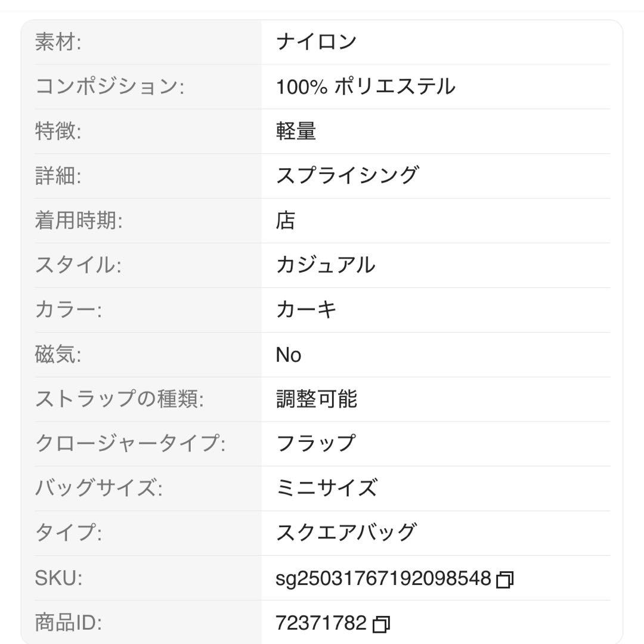Select the ナイロン material value
This screenshot has width=644, height=644.
point(316,42)
